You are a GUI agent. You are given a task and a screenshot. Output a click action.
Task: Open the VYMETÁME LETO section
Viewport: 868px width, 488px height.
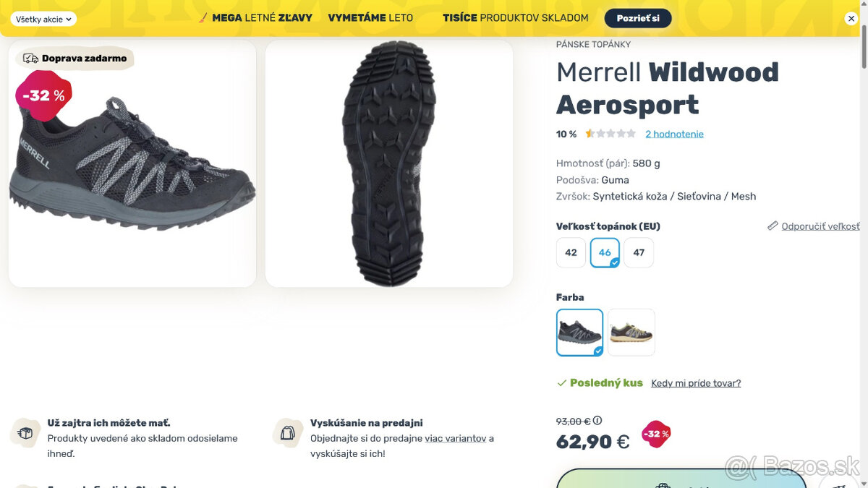[371, 17]
